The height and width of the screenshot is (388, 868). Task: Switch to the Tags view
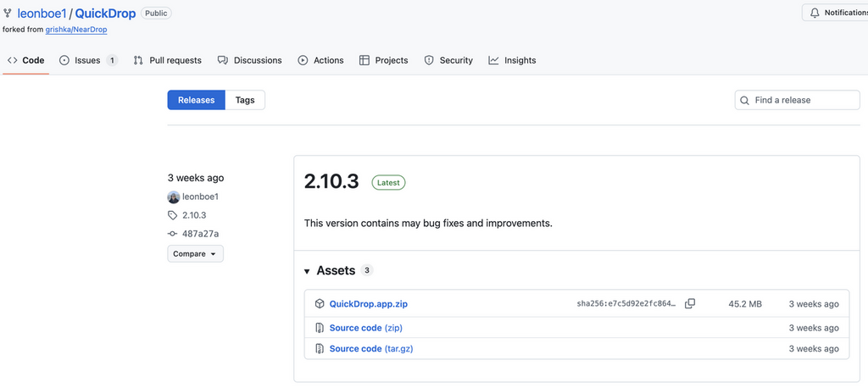coord(245,100)
